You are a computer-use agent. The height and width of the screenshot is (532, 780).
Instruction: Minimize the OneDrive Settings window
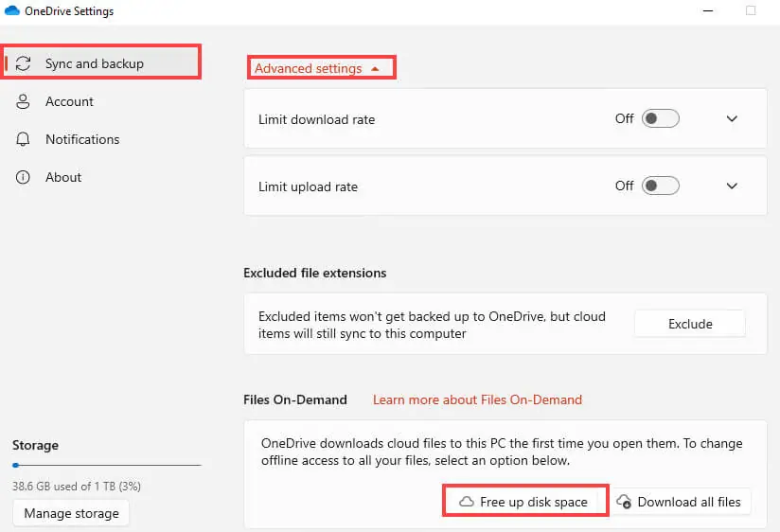pyautogui.click(x=708, y=11)
